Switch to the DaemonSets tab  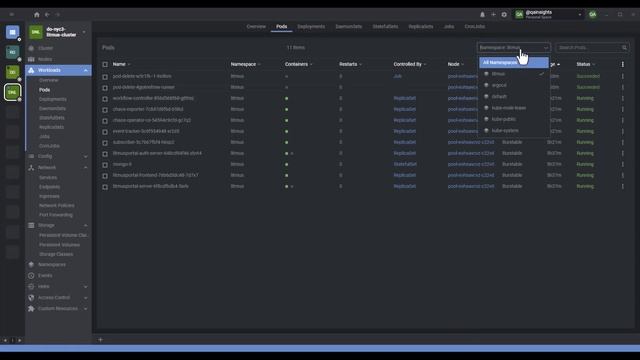coord(349,27)
